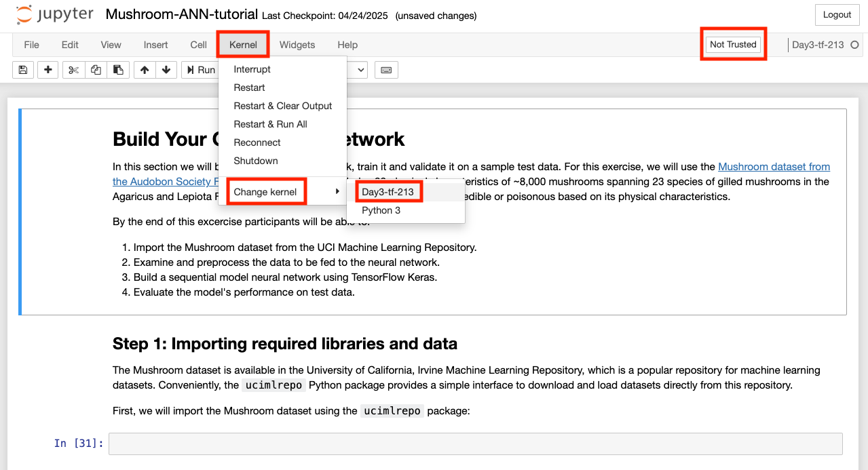Choose Reconnect in the Kernel menu

(x=282, y=142)
